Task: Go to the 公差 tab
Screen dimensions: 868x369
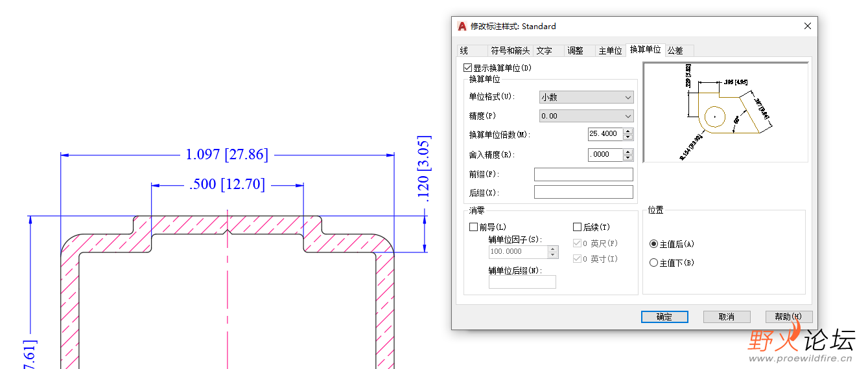Action: (x=679, y=50)
